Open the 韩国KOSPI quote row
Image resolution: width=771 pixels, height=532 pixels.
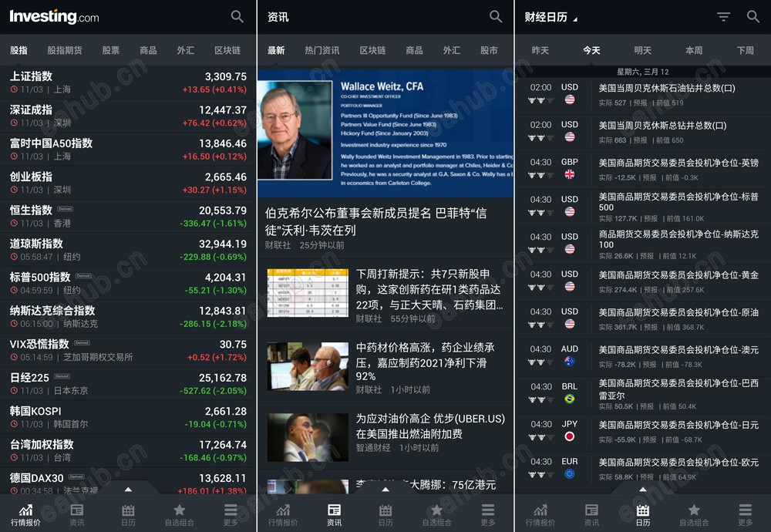point(128,417)
